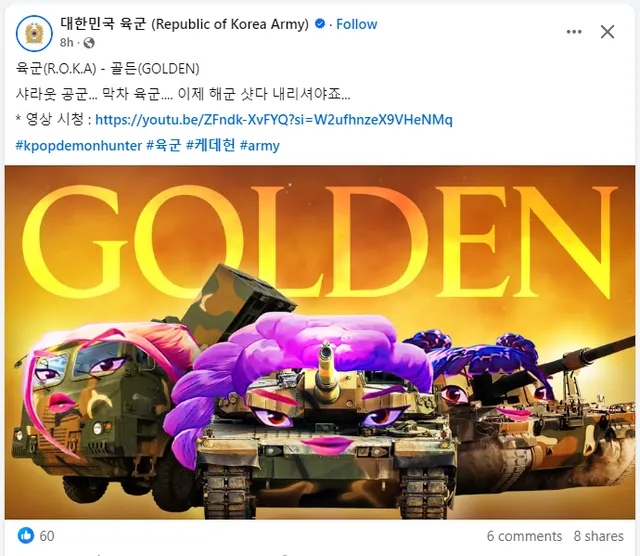The height and width of the screenshot is (556, 640).
Task: View the 8 shares list
Action: coord(598,536)
